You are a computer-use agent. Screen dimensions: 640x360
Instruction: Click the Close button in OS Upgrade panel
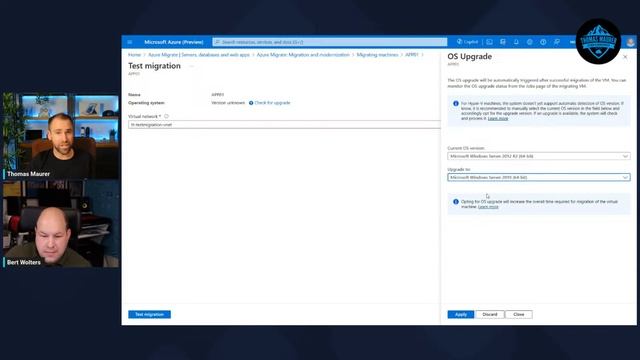pos(519,314)
